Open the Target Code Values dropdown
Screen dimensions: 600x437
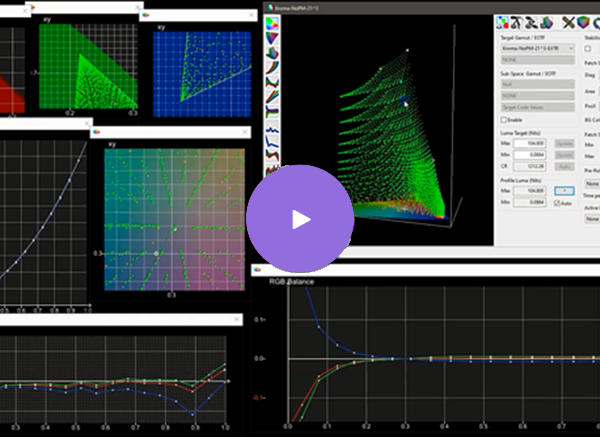tap(537, 104)
